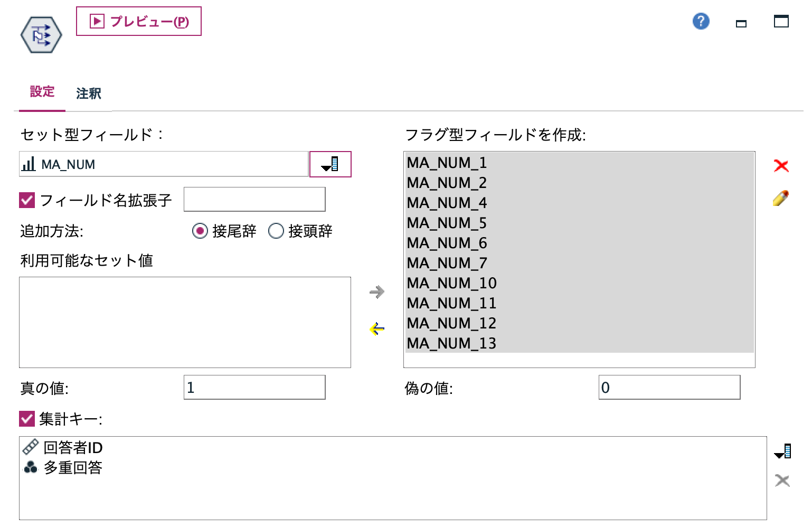
Task: Select the 接尾辞 radio button
Action: click(x=200, y=231)
